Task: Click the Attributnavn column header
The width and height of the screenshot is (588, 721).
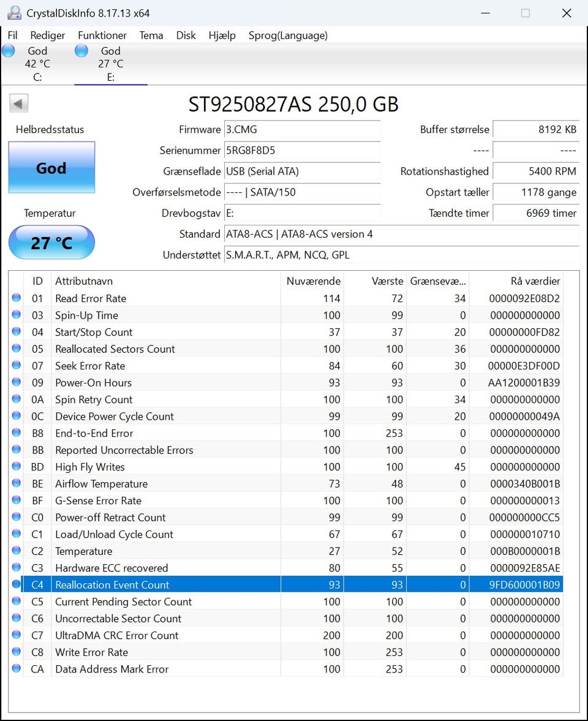Action: pyautogui.click(x=84, y=281)
